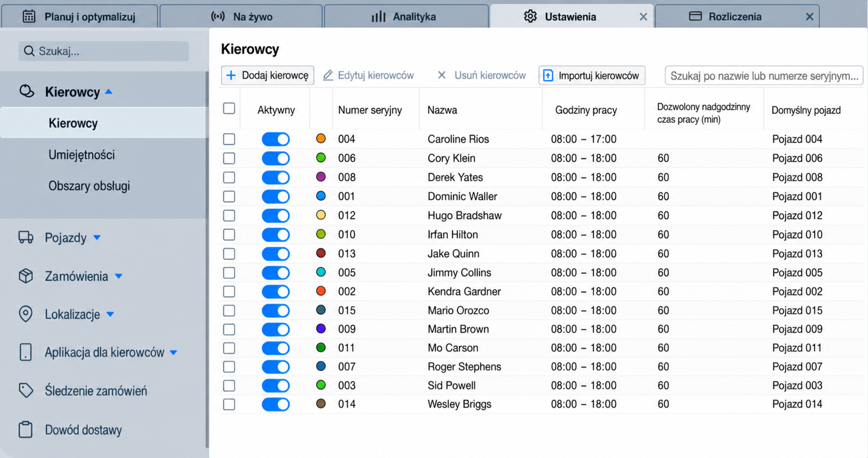
Task: Switch to the Na żywo tab
Action: (241, 16)
